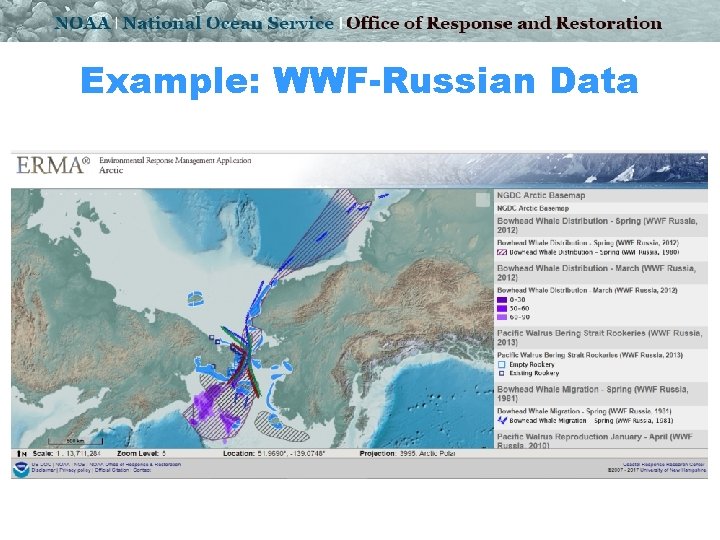
Task: Open the Contact footer link
Action: click(142, 470)
